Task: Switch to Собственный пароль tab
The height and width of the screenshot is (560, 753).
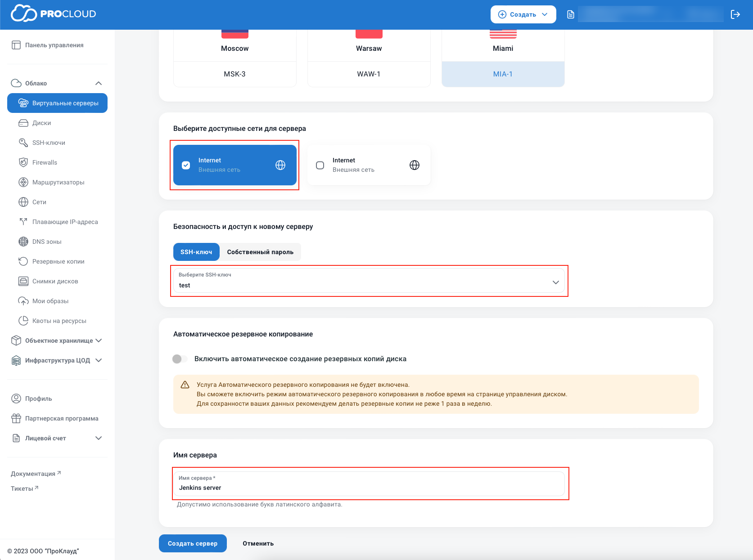Action: tap(261, 252)
